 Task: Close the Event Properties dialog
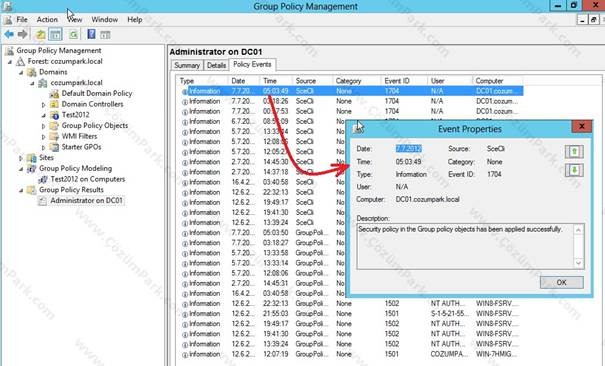(x=581, y=126)
